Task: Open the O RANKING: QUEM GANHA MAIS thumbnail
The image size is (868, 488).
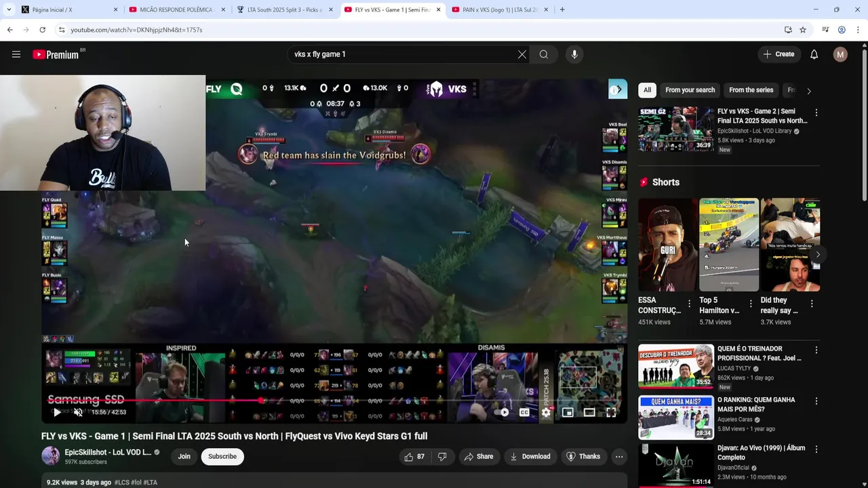Action: tap(675, 418)
